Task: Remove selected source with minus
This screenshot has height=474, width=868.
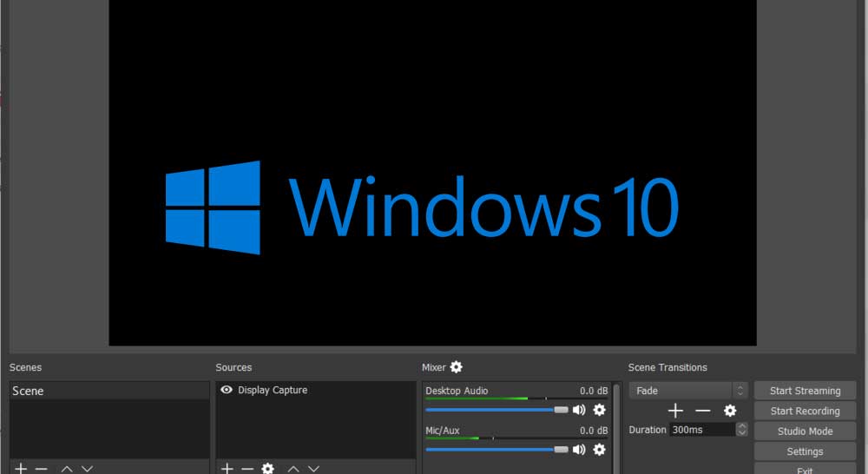Action: pos(247,469)
